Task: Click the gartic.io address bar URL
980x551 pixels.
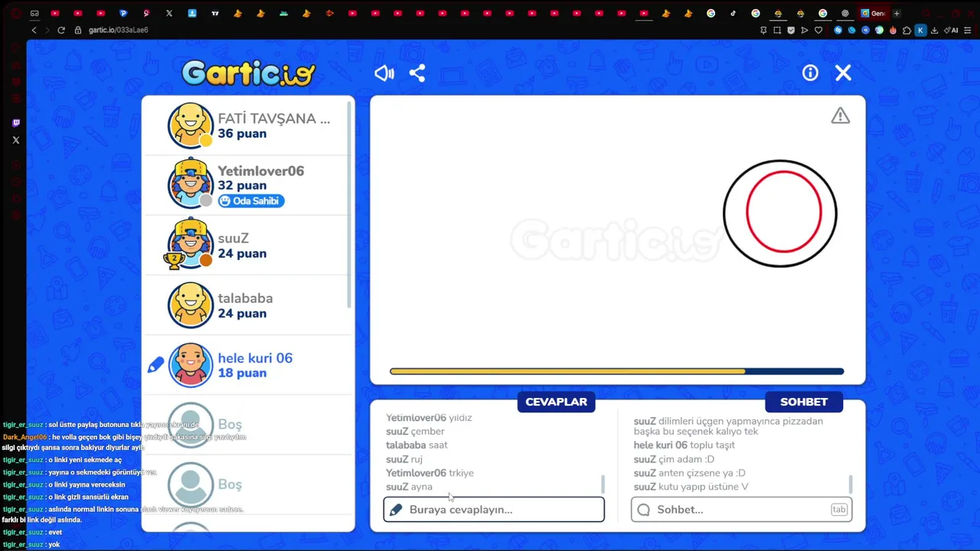Action: pos(118,30)
